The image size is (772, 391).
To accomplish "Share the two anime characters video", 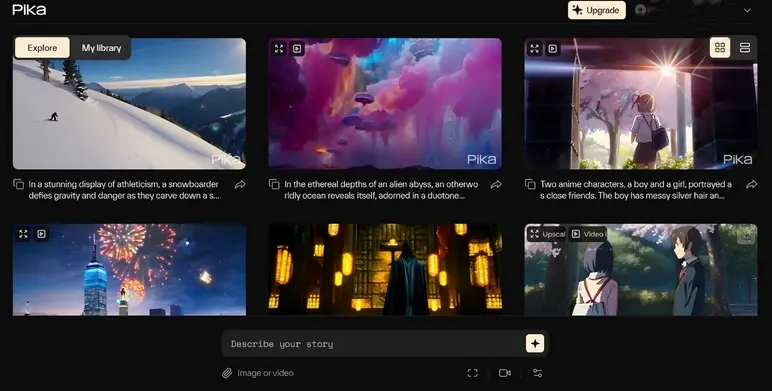I will point(751,184).
